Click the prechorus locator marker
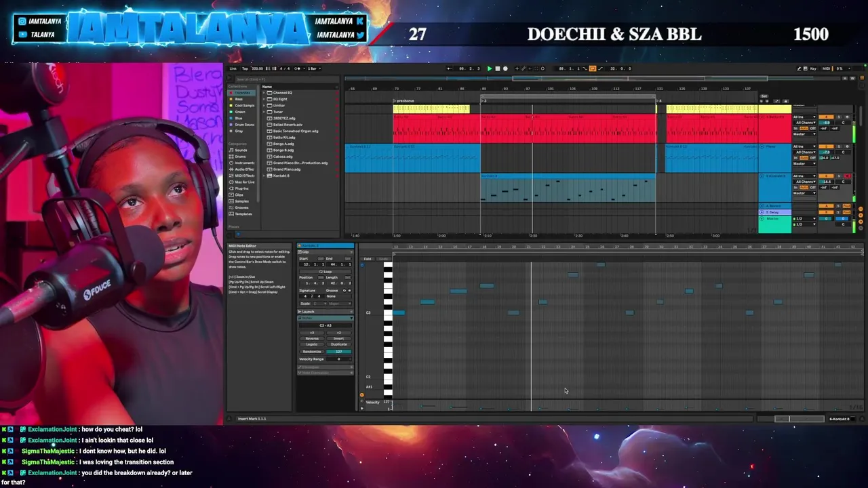This screenshot has height=488, width=868. pos(405,101)
